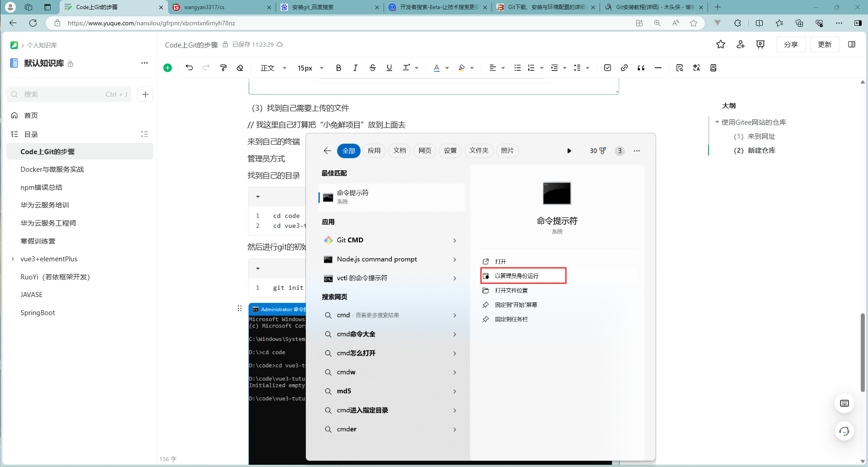Image resolution: width=868 pixels, height=467 pixels.
Task: Click the 更新 button
Action: 825,44
